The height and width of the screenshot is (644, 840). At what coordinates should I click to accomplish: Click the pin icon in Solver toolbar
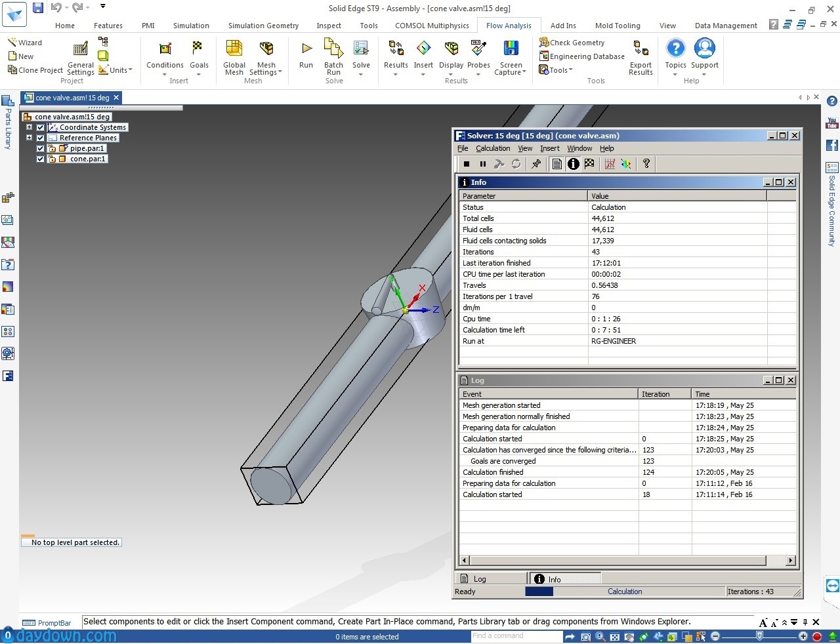pyautogui.click(x=536, y=164)
